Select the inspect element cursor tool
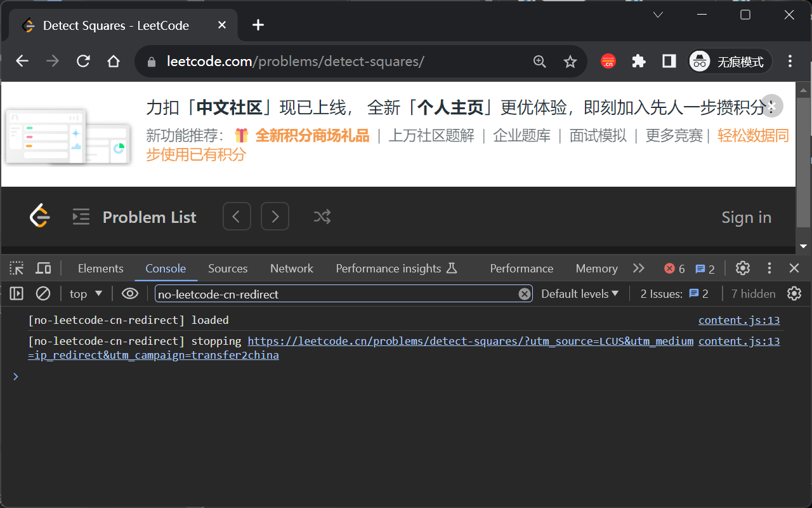This screenshot has width=812, height=508. [x=16, y=268]
